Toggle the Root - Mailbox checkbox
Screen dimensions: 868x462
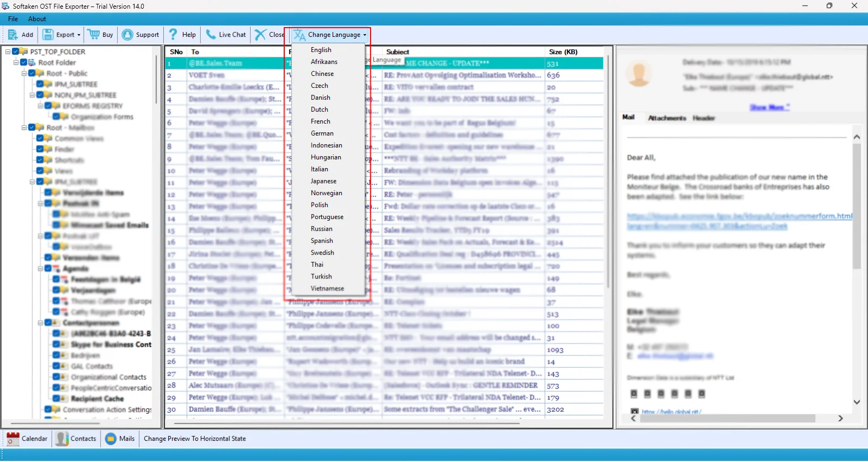[x=32, y=127]
